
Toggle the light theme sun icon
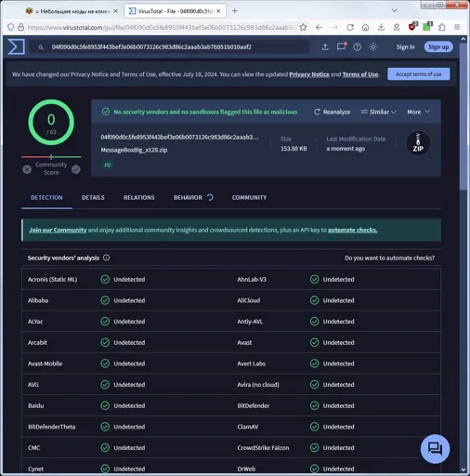373,46
